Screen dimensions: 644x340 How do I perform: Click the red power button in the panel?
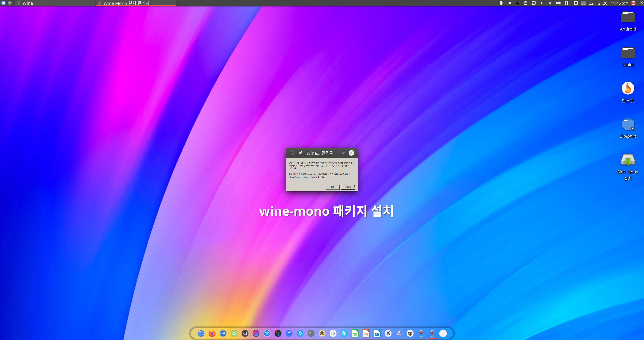633,3
